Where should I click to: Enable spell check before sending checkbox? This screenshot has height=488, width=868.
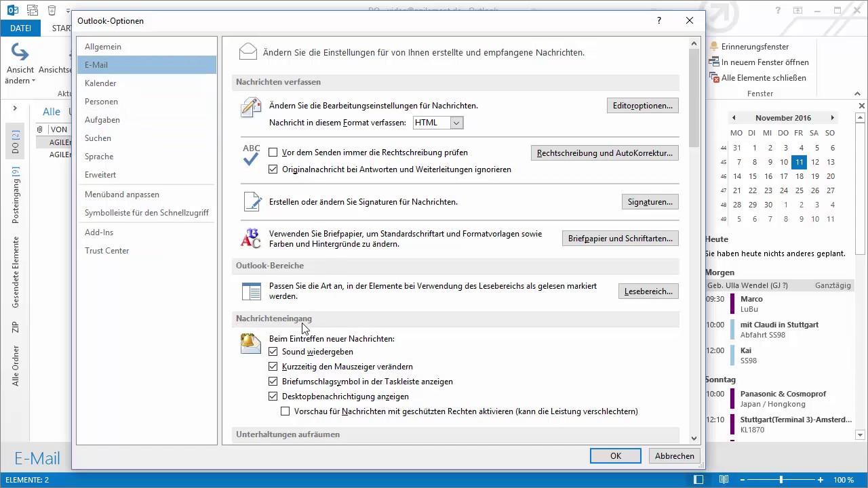click(273, 152)
